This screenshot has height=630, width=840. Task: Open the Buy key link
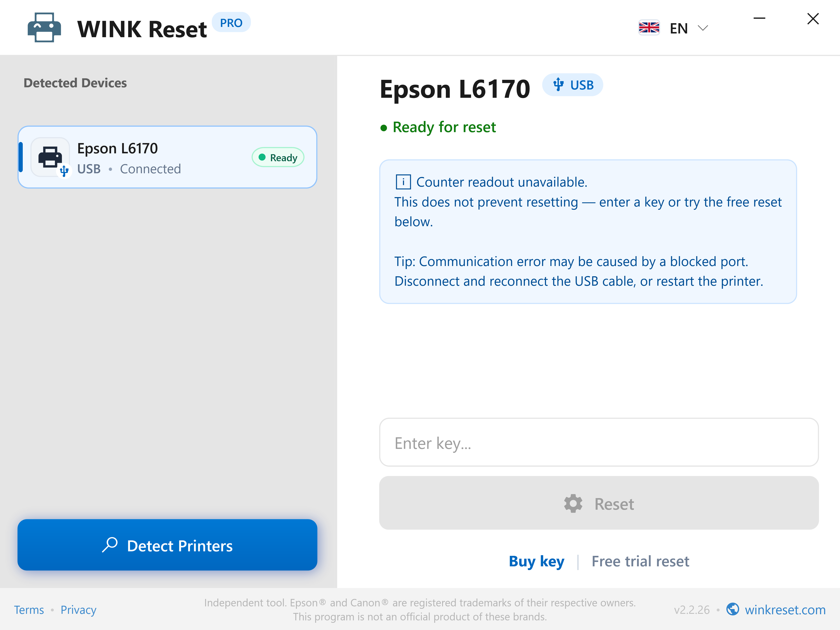click(537, 561)
